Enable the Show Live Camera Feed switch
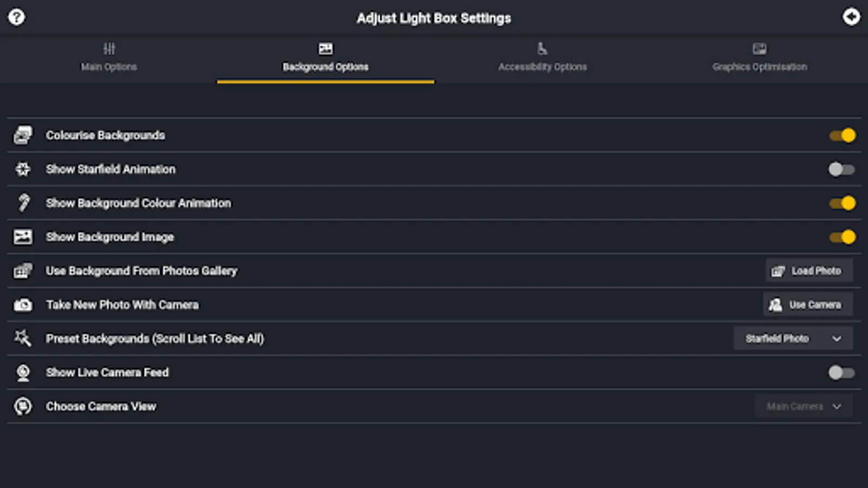 tap(841, 373)
